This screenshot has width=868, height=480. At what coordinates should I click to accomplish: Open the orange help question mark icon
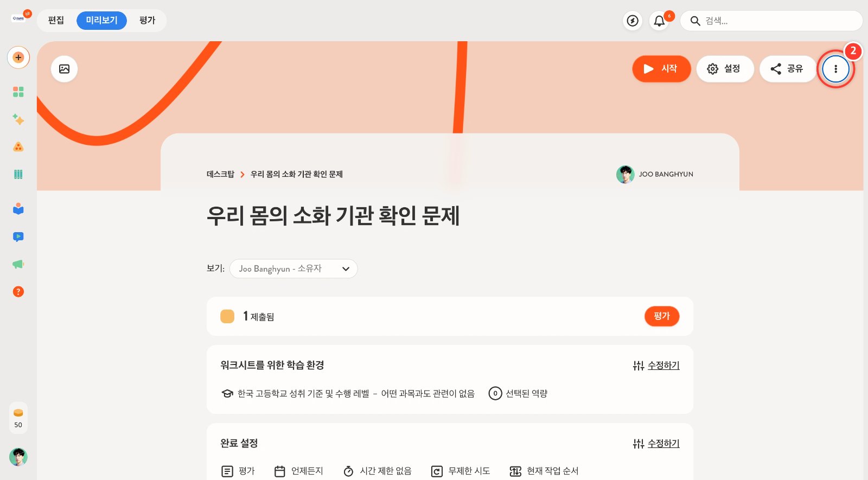tap(18, 292)
